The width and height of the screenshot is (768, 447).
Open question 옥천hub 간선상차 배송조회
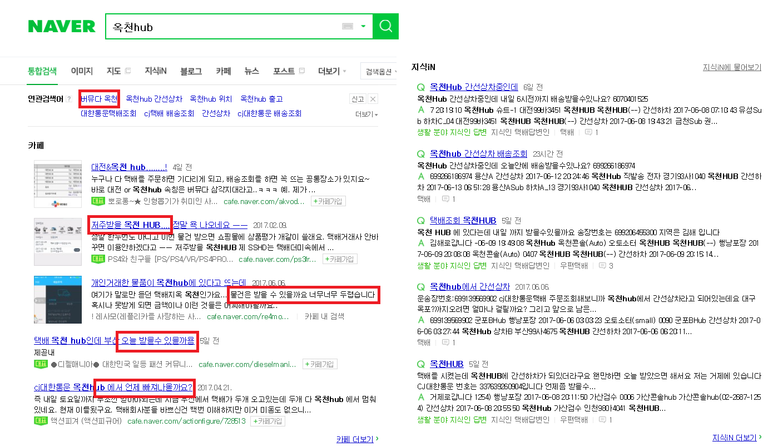tap(479, 154)
